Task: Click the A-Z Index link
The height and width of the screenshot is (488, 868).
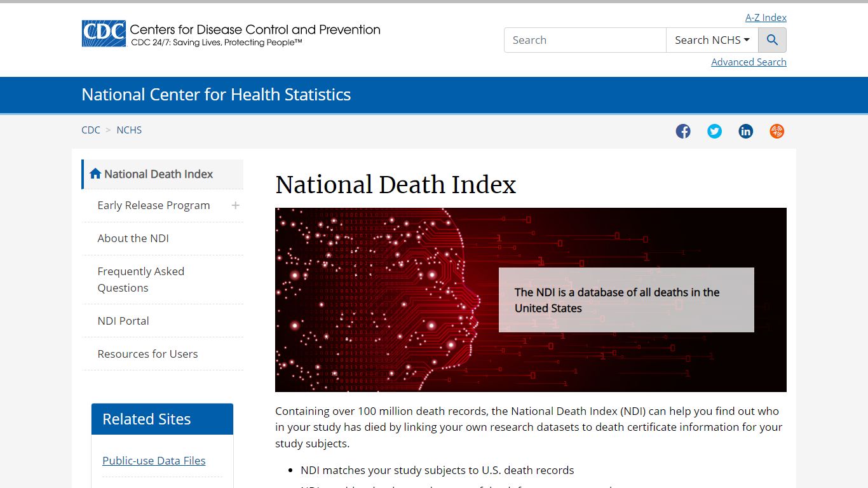Action: point(766,17)
